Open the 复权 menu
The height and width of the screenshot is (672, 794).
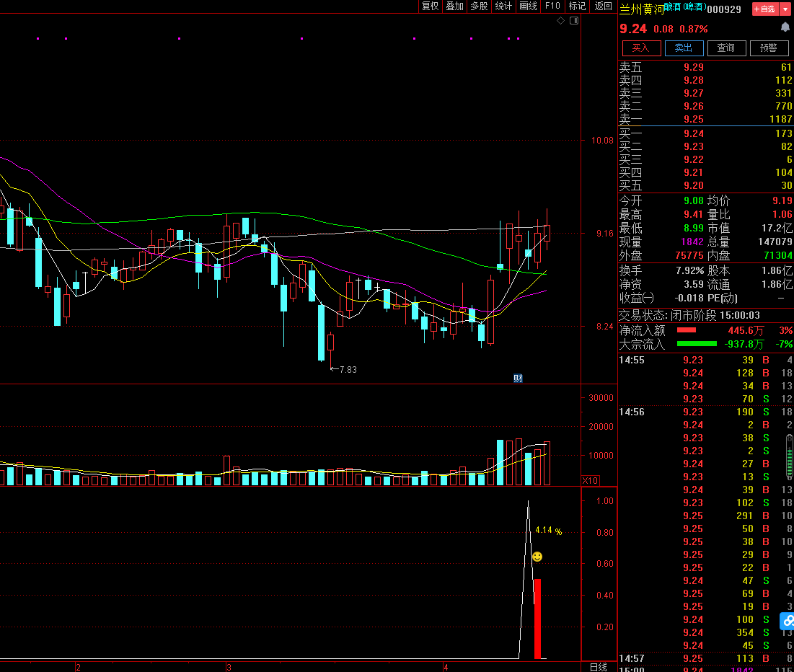[x=431, y=6]
